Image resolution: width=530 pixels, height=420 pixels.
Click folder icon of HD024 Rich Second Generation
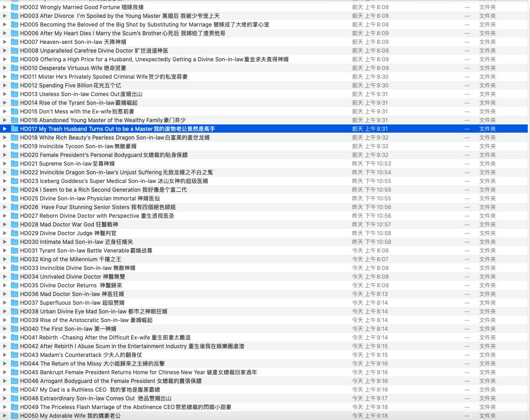tap(15, 190)
